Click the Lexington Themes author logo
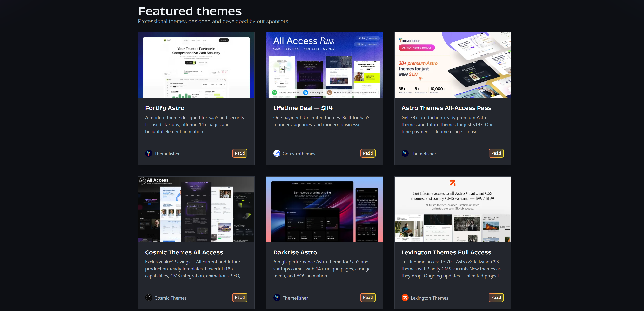Image resolution: width=644 pixels, height=311 pixels. [x=405, y=297]
